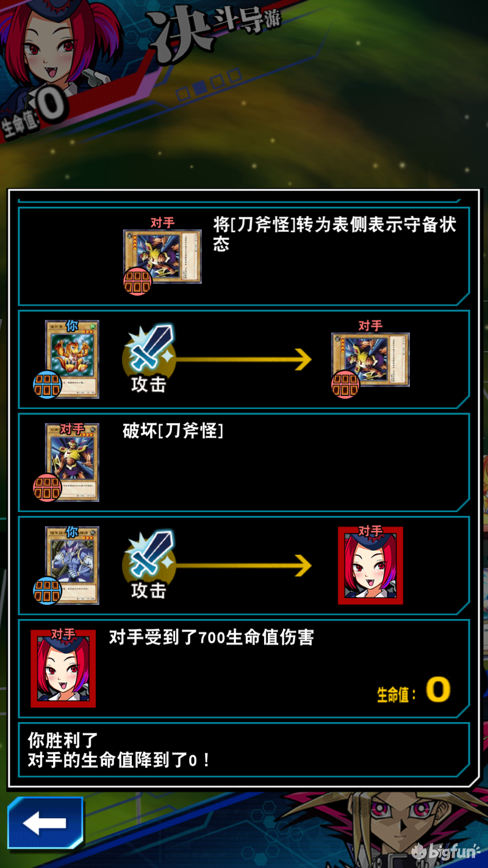Click blue card-zone icon on dragon card
The image size is (488, 868).
(47, 385)
